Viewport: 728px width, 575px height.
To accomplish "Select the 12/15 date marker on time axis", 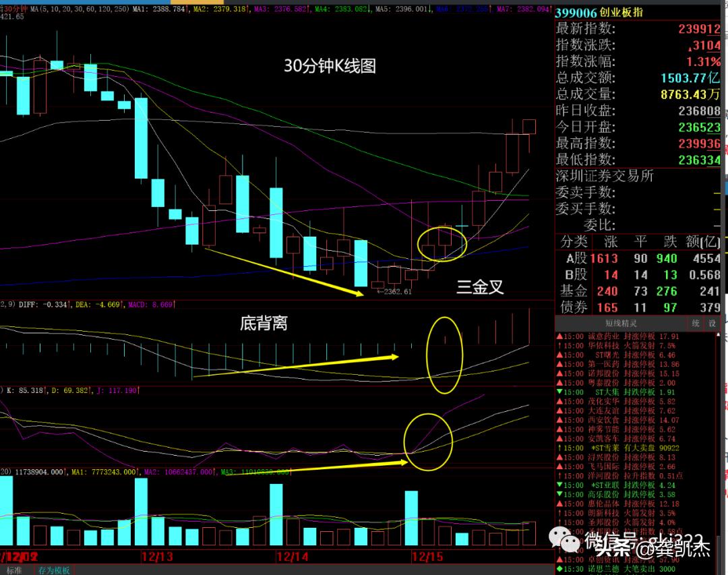I will point(427,556).
